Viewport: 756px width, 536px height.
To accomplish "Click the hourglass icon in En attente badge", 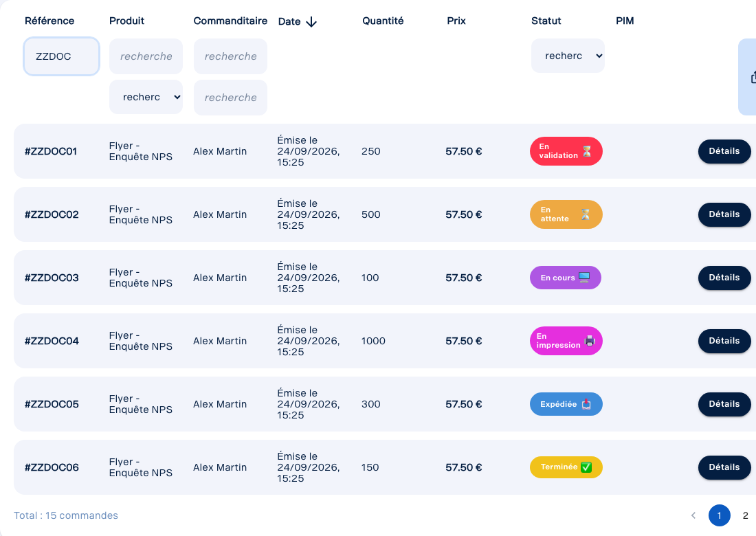I will 586,214.
